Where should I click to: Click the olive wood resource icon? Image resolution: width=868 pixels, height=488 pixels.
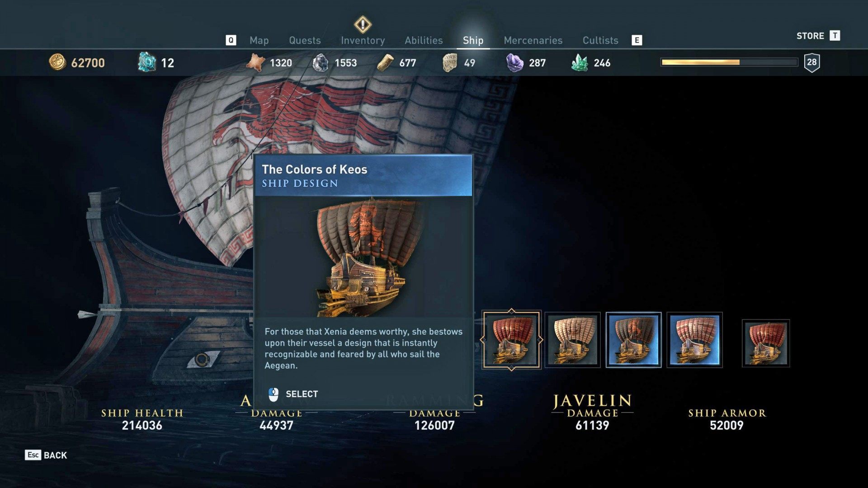(x=385, y=63)
